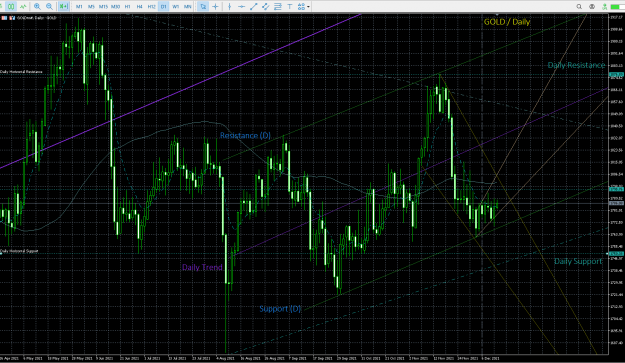Click the Daily Resistance price tag on scale
625x363 pixels.
coord(616,75)
